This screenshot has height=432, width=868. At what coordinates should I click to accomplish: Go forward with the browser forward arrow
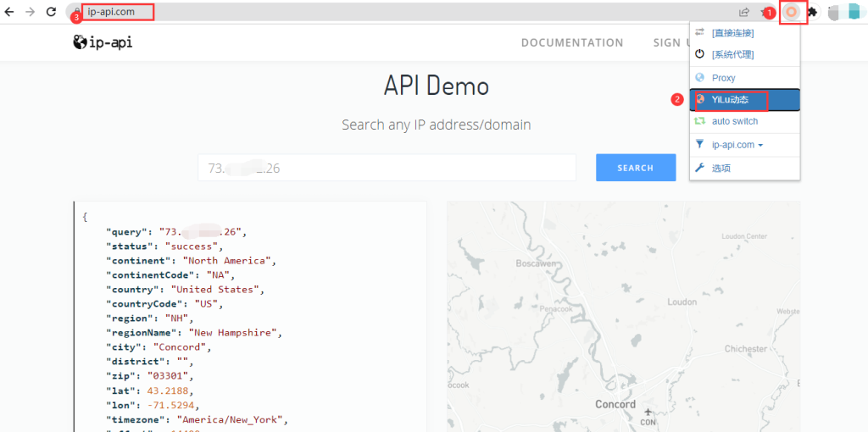coord(30,12)
